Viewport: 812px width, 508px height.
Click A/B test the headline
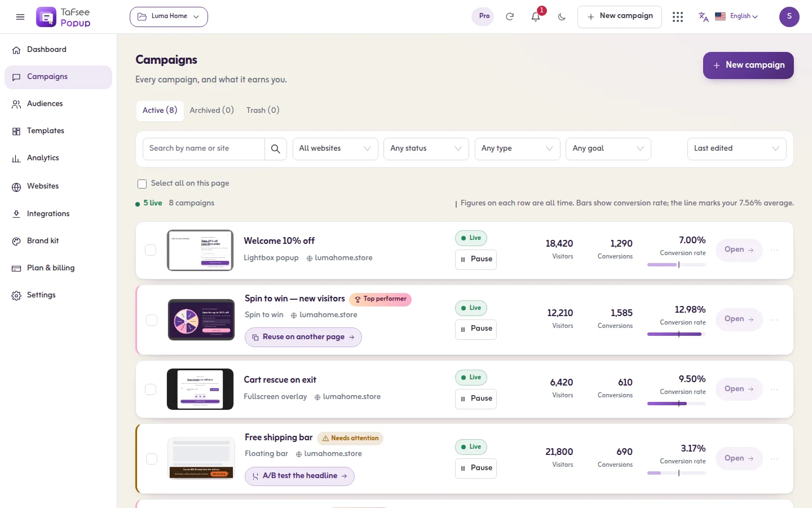pyautogui.click(x=299, y=476)
